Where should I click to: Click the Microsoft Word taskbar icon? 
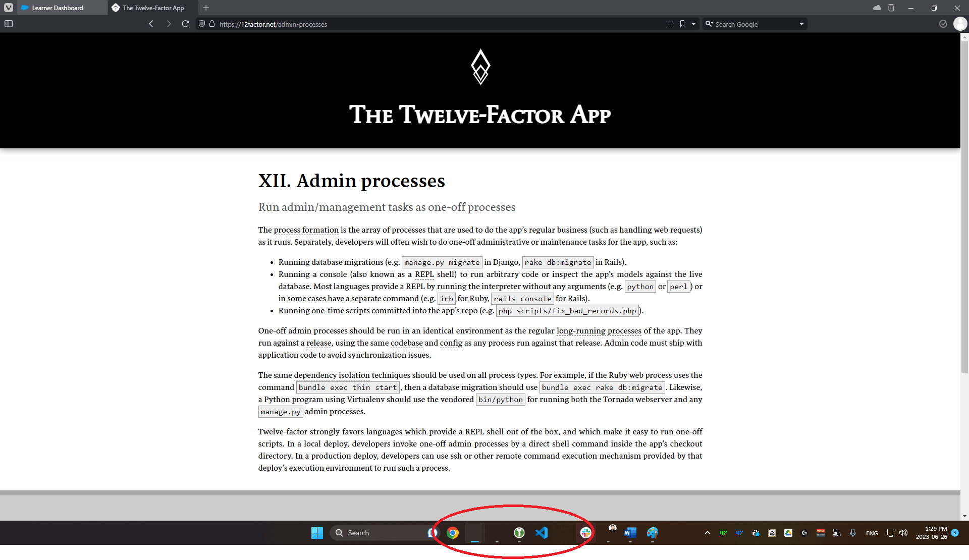pos(629,532)
